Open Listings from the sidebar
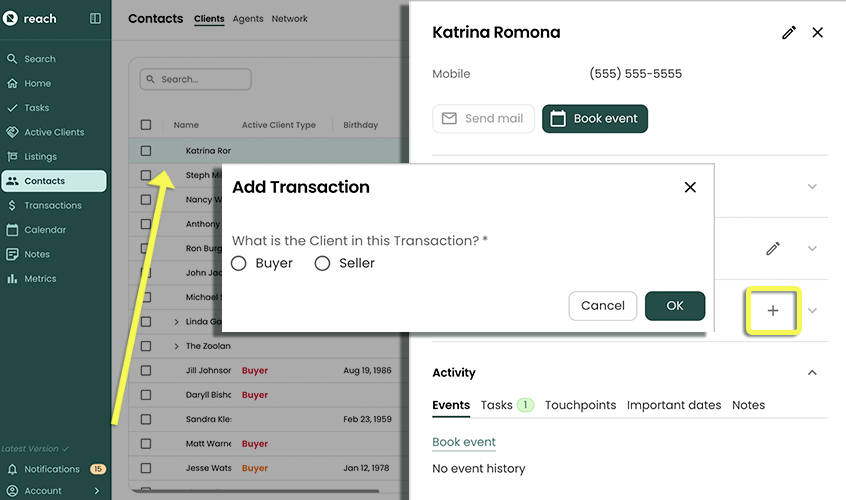 click(x=40, y=157)
